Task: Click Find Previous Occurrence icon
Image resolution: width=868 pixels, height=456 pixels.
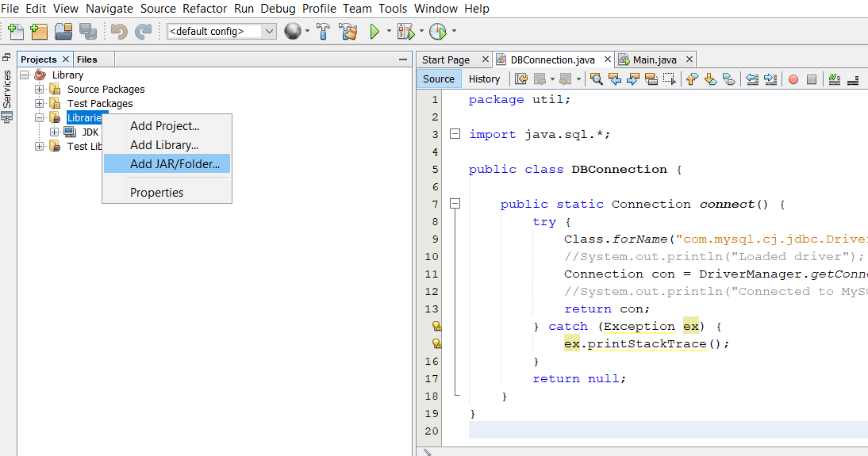Action: point(614,79)
